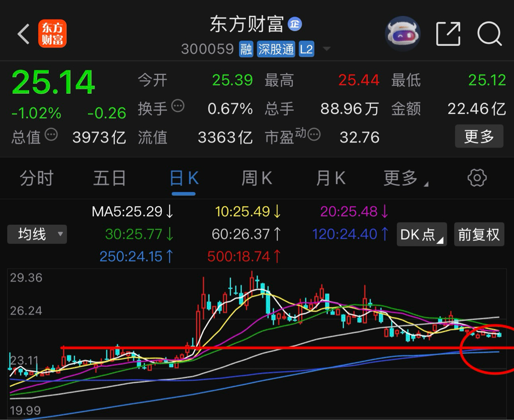Tap the 29.36 price axis label
Image resolution: width=514 pixels, height=420 pixels.
coord(26,278)
